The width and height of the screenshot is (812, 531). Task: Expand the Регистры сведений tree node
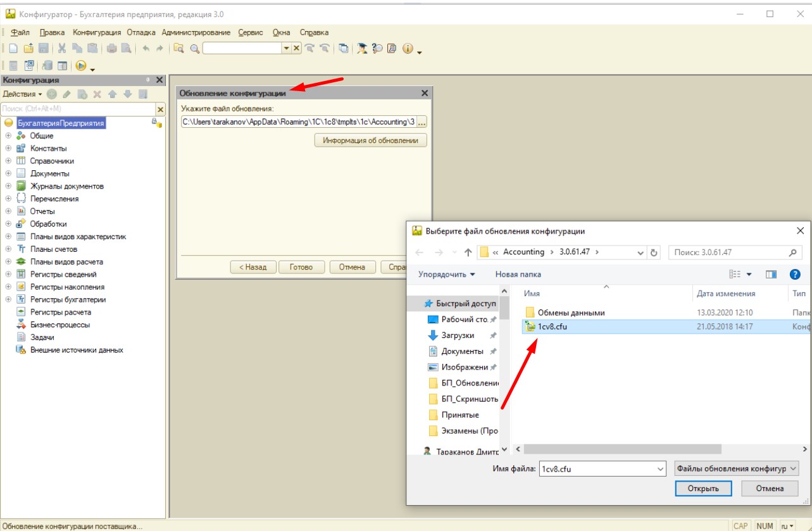coord(8,274)
